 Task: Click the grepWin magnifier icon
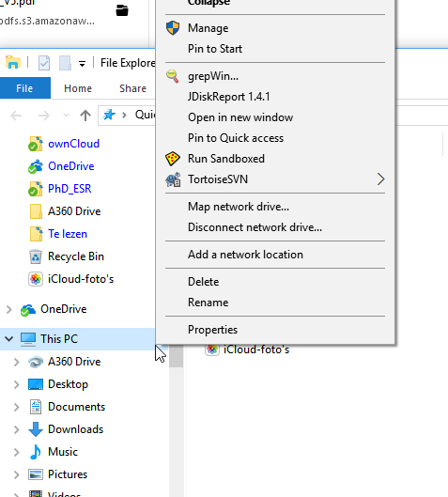(x=173, y=76)
